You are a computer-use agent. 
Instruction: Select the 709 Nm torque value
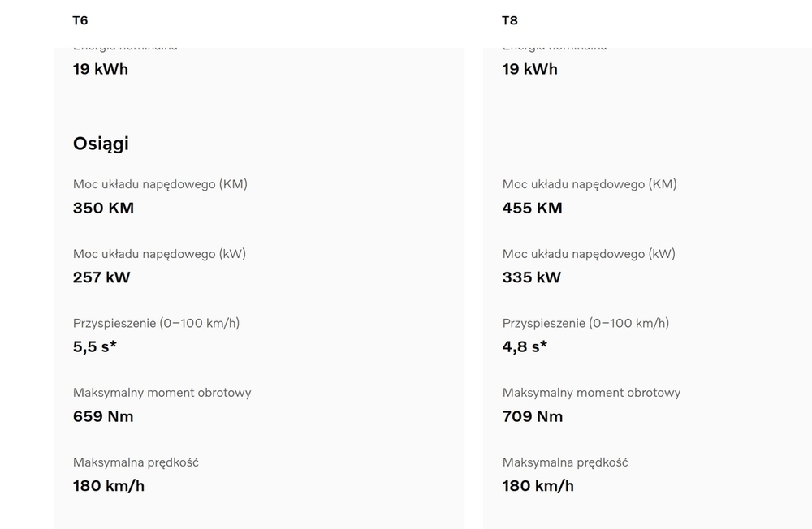532,417
